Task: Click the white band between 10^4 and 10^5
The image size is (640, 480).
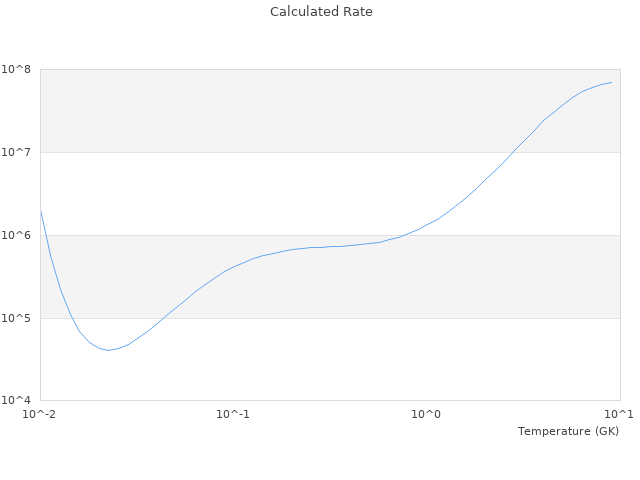Action: (x=350, y=360)
